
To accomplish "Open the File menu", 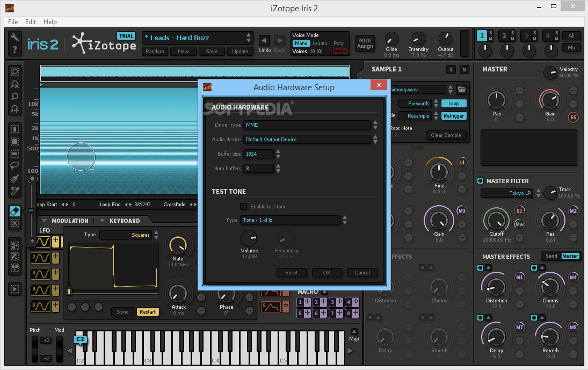I will pos(13,21).
